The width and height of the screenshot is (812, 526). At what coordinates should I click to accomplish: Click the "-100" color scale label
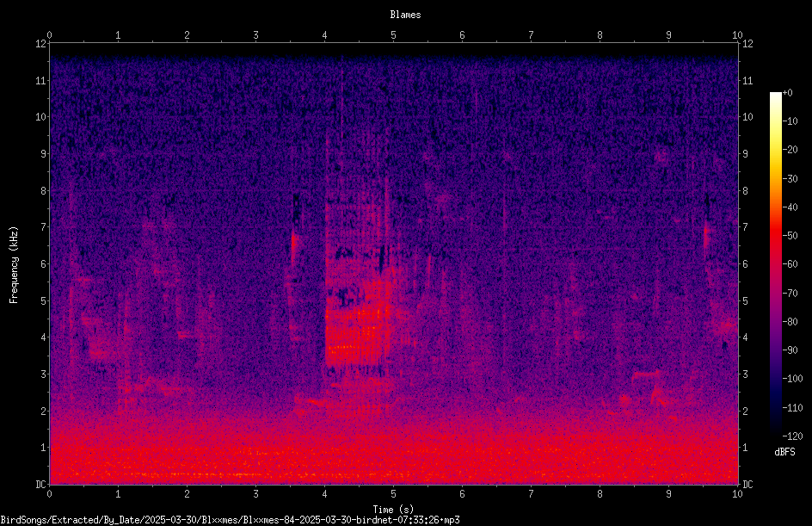point(792,379)
